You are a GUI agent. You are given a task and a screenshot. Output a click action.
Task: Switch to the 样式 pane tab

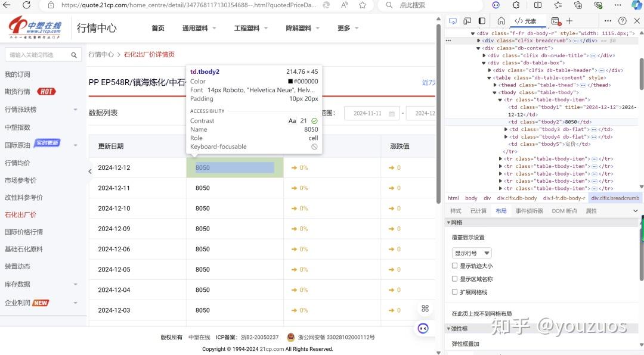point(456,211)
